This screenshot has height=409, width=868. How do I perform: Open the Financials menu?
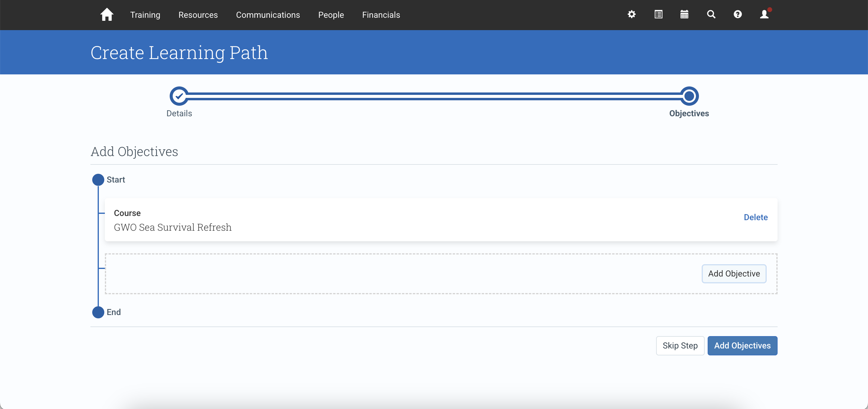(x=381, y=15)
